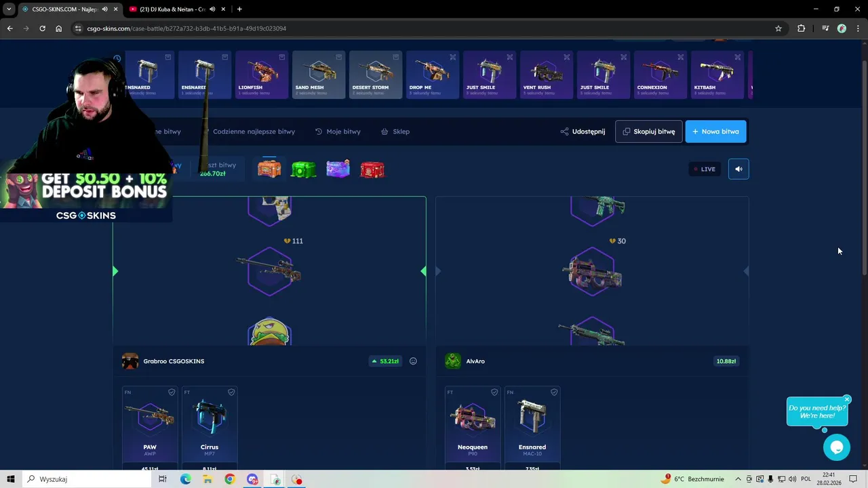Open the Udostępnij share option
The image size is (868, 488).
583,131
